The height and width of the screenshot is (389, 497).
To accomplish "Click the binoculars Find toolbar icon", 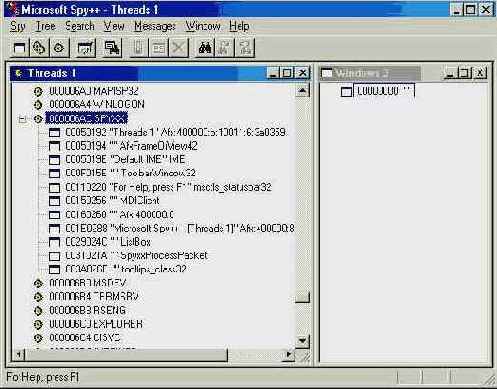I will coord(205,48).
